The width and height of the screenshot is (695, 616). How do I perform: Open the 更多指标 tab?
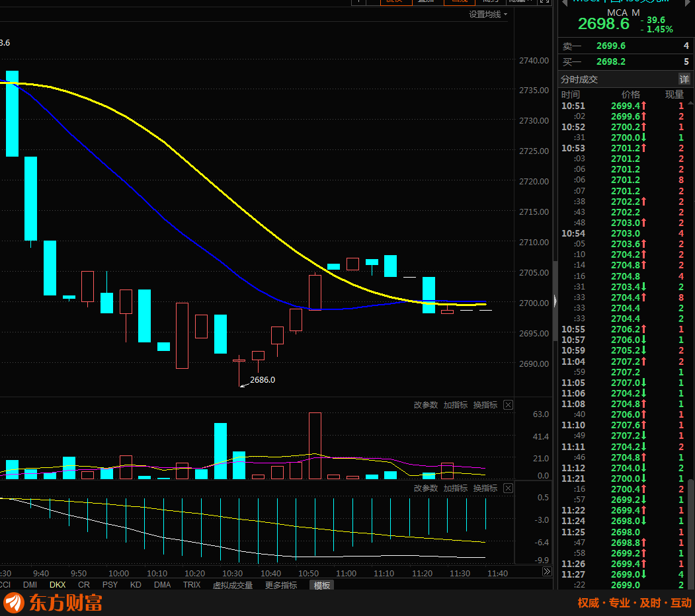[x=281, y=586]
